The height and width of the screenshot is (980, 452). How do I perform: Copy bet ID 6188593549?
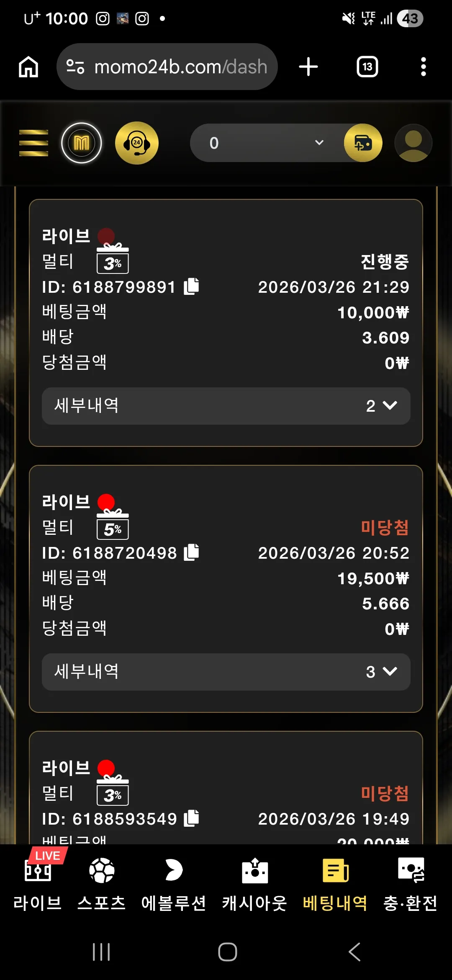[192, 818]
